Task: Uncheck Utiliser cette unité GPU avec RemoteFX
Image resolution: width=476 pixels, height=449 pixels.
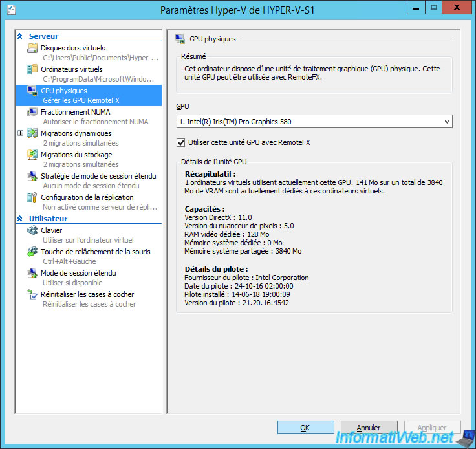Action: [180, 142]
